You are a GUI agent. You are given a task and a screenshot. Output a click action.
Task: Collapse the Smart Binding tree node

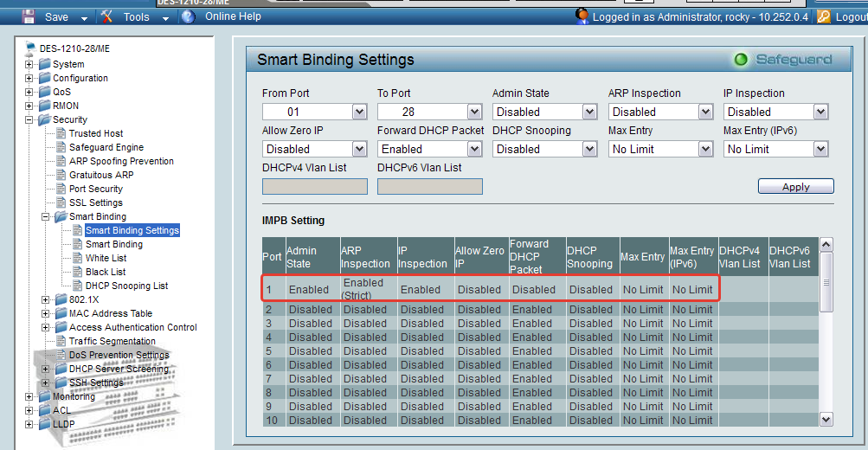pyautogui.click(x=46, y=216)
